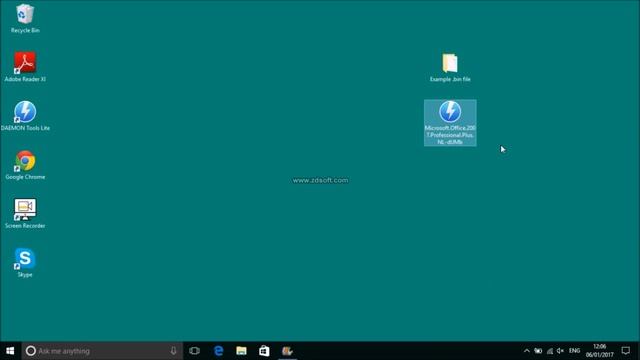Open the clock showing 12:06
The height and width of the screenshot is (360, 640).
click(x=600, y=351)
